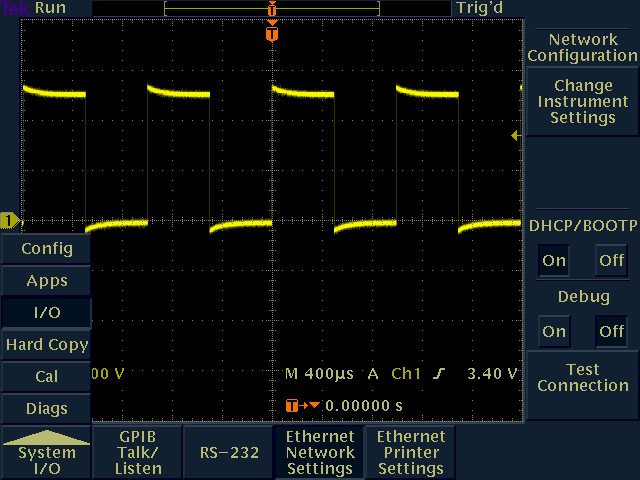Viewport: 640px width, 480px height.
Task: Enable Debug with the On button
Action: tap(553, 331)
